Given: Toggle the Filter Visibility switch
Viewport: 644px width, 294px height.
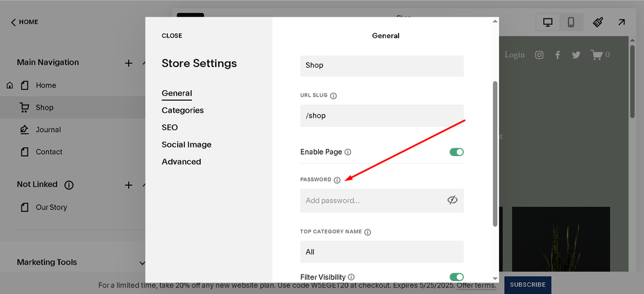Looking at the screenshot, I should pos(457,277).
